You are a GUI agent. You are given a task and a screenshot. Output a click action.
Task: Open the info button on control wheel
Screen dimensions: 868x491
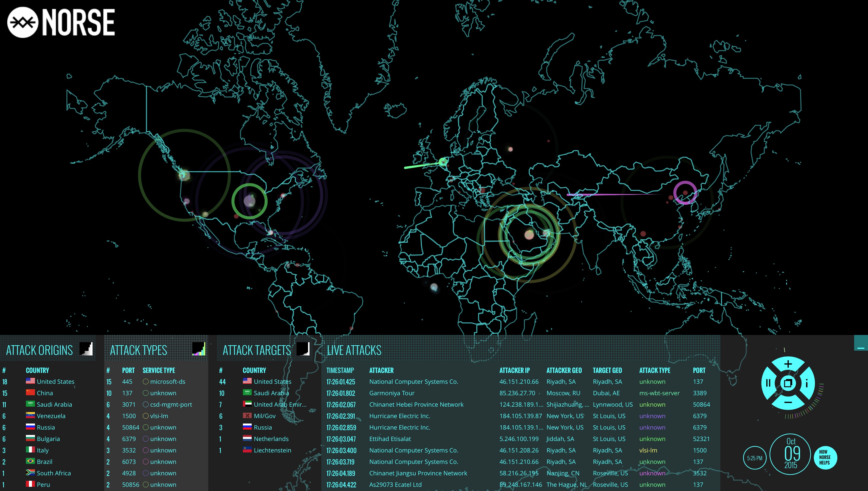(x=807, y=383)
